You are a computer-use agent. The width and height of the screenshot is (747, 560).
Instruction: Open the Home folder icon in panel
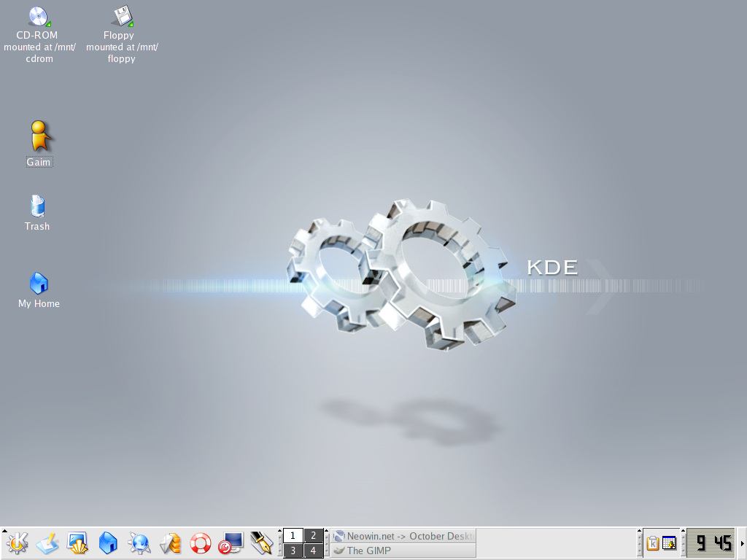(x=108, y=543)
